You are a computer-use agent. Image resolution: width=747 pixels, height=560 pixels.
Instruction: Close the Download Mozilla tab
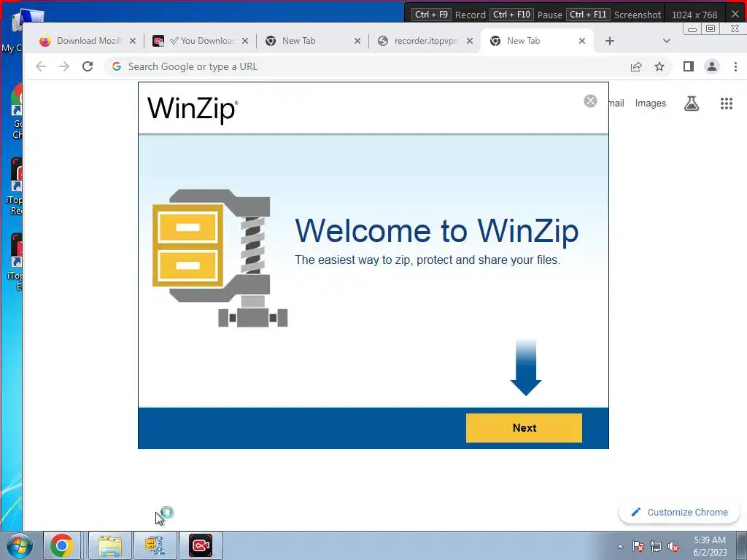coord(133,41)
